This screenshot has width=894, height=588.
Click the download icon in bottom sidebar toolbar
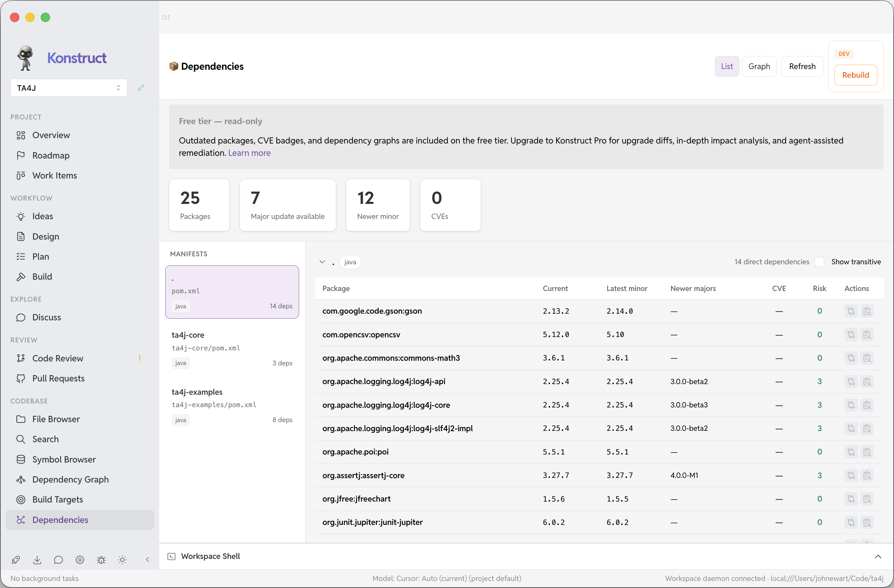click(37, 560)
